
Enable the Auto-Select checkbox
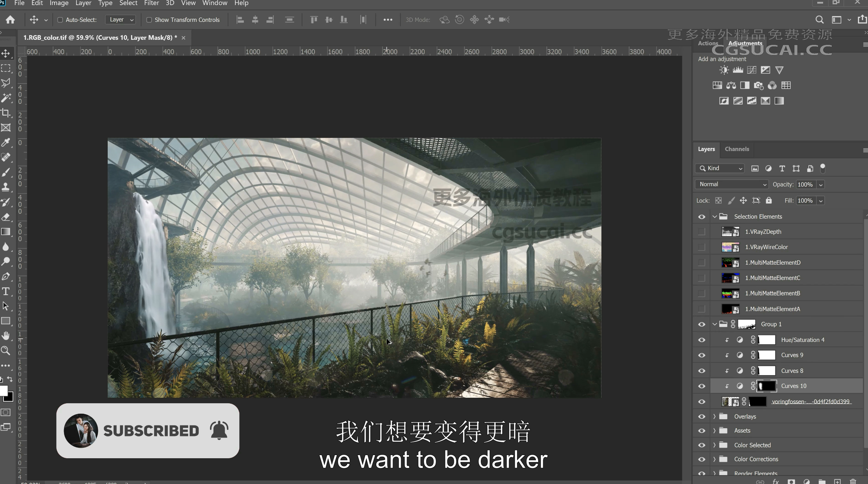pos(60,20)
